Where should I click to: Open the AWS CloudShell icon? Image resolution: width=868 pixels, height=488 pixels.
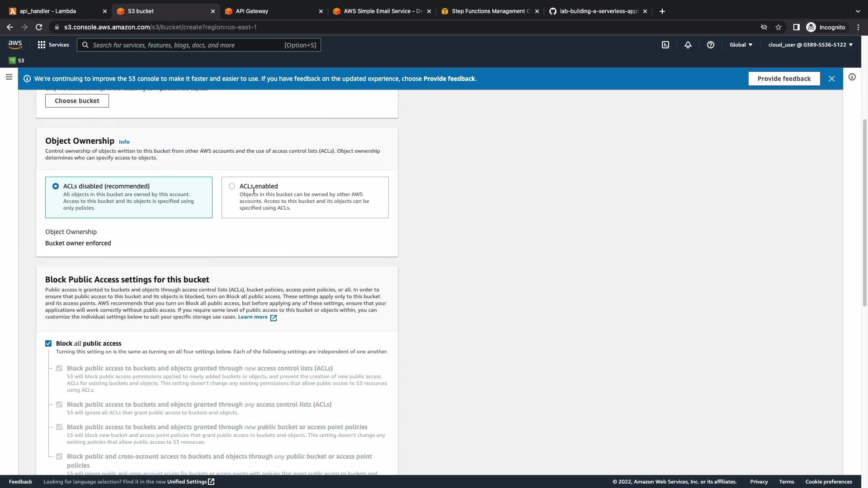coord(665,45)
